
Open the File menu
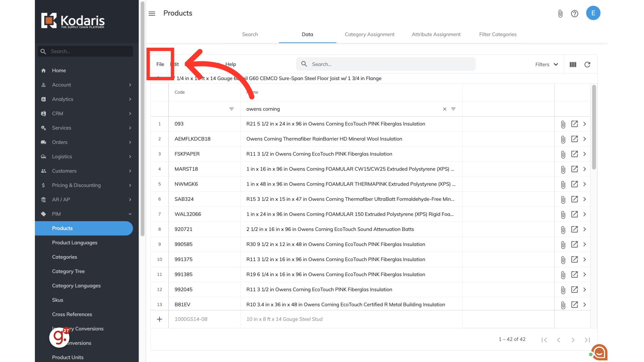pos(160,64)
